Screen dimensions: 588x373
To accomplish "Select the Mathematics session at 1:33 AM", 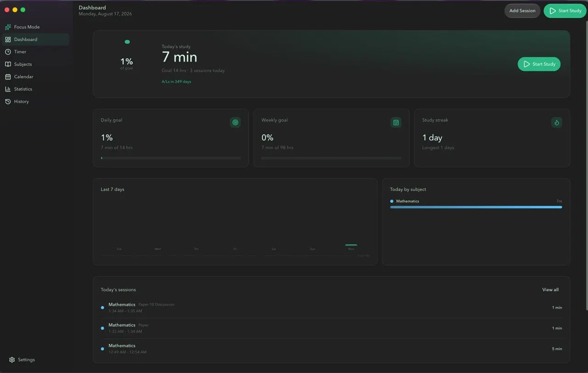I will point(331,328).
